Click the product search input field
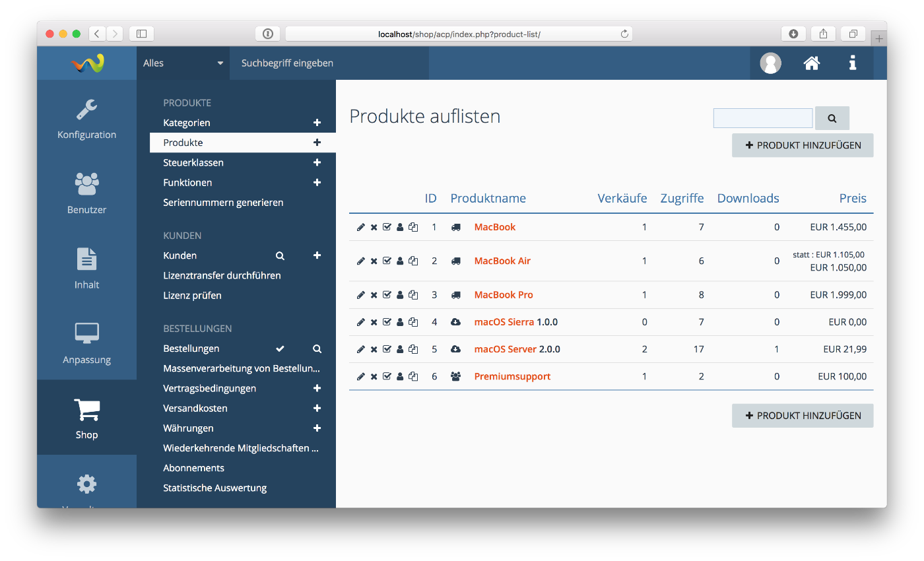Screen dimensions: 924x561 click(762, 118)
